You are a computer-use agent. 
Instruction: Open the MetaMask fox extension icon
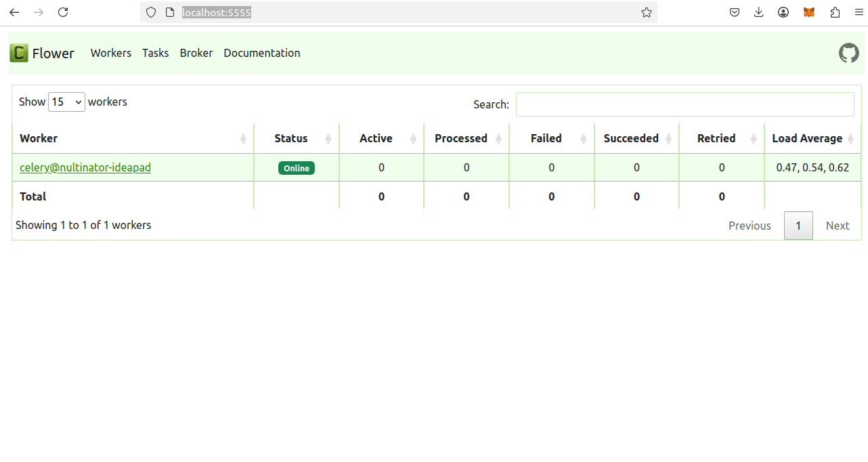(809, 12)
